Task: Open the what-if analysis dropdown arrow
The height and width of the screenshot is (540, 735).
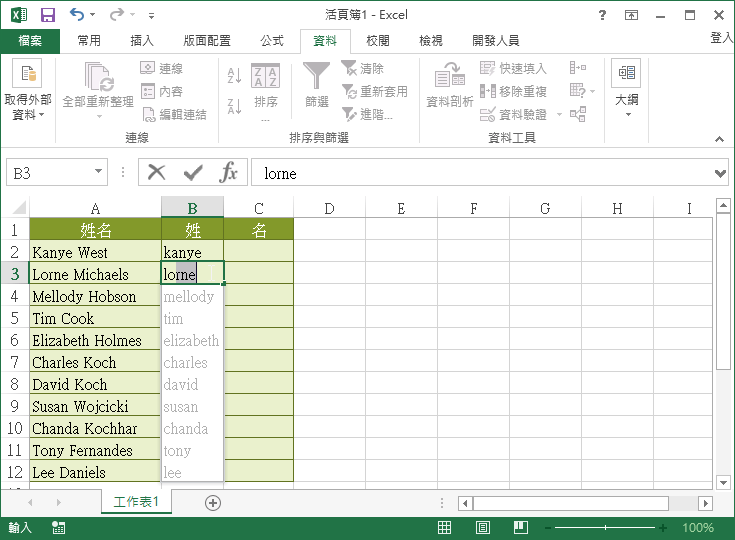Action: (593, 91)
